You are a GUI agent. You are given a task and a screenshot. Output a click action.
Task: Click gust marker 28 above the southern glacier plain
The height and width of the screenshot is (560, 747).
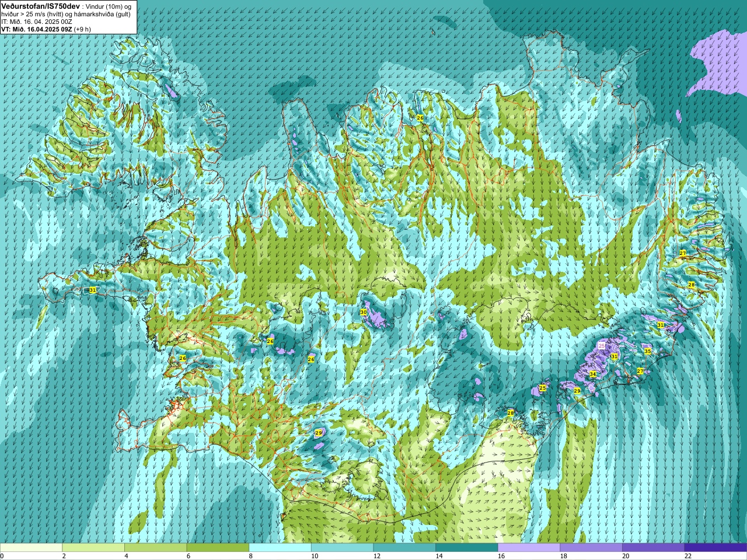[511, 413]
